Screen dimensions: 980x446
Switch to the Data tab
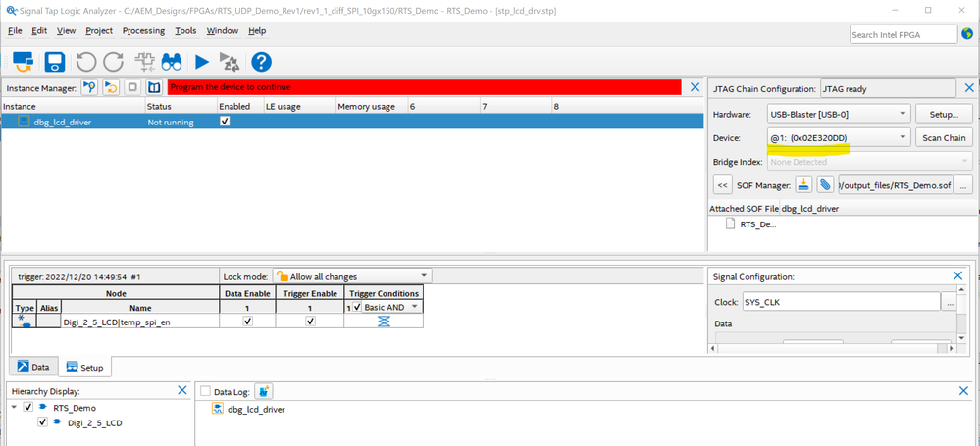click(x=33, y=367)
